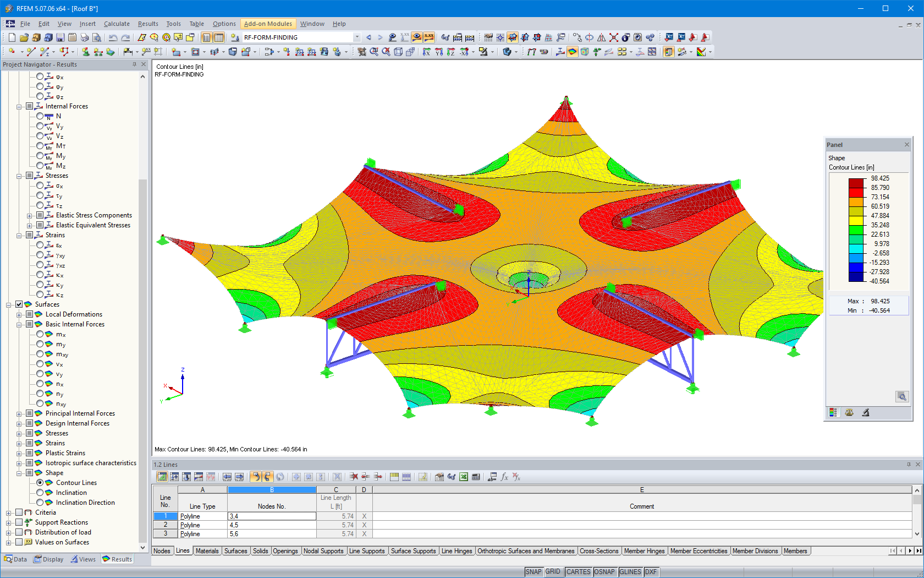Click the Display button at navigator bottom
Viewport: 924px width, 578px height.
pos(48,559)
